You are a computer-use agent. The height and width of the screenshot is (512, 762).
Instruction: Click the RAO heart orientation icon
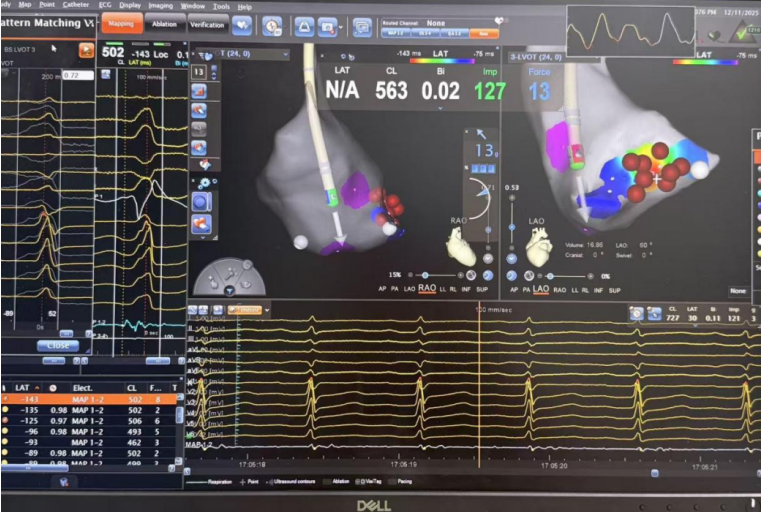coord(463,243)
